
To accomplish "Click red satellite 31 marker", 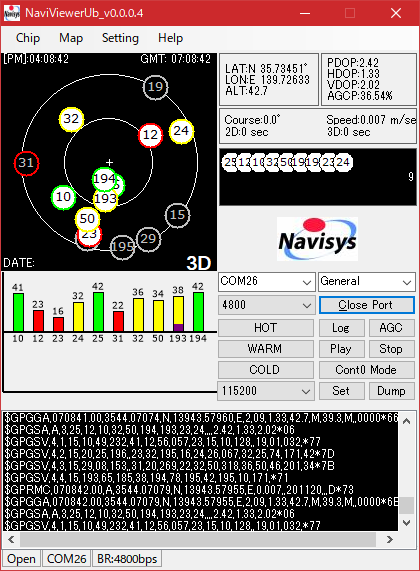I will (26, 163).
